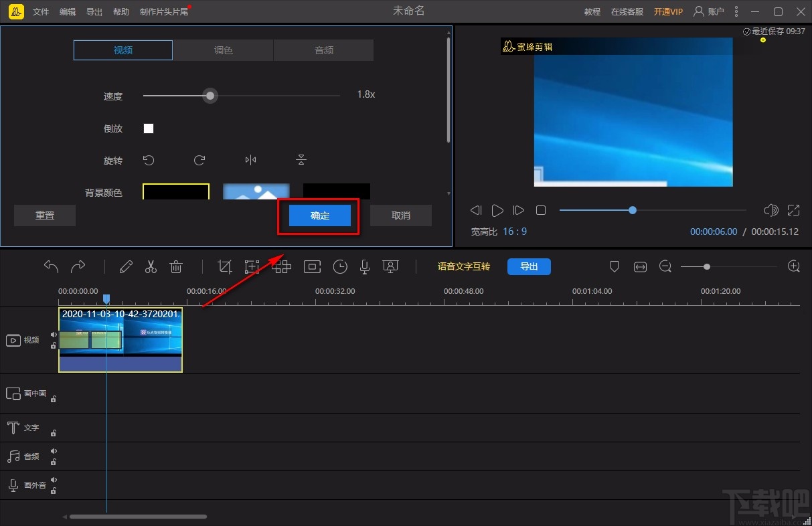Lock the text track
The height and width of the screenshot is (526, 812).
point(54,433)
